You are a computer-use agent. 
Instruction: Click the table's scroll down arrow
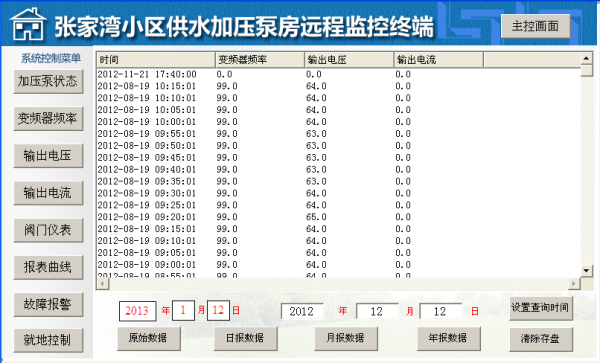click(x=586, y=270)
